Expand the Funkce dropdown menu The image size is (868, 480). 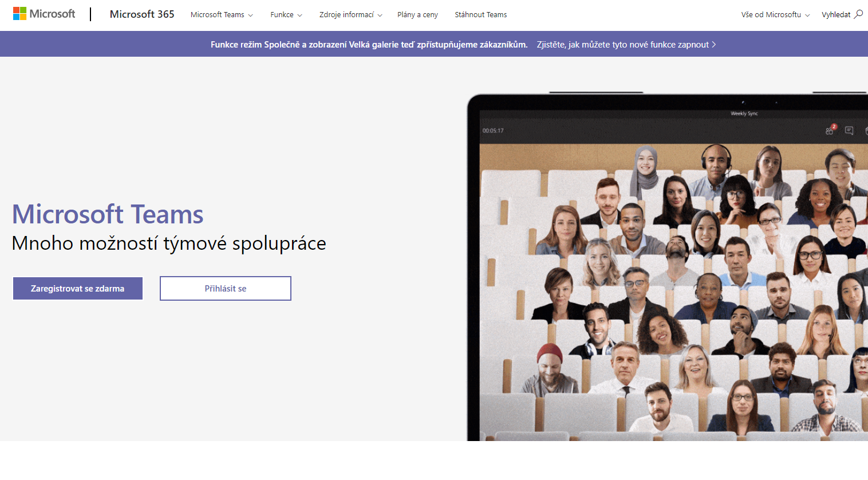pos(286,15)
